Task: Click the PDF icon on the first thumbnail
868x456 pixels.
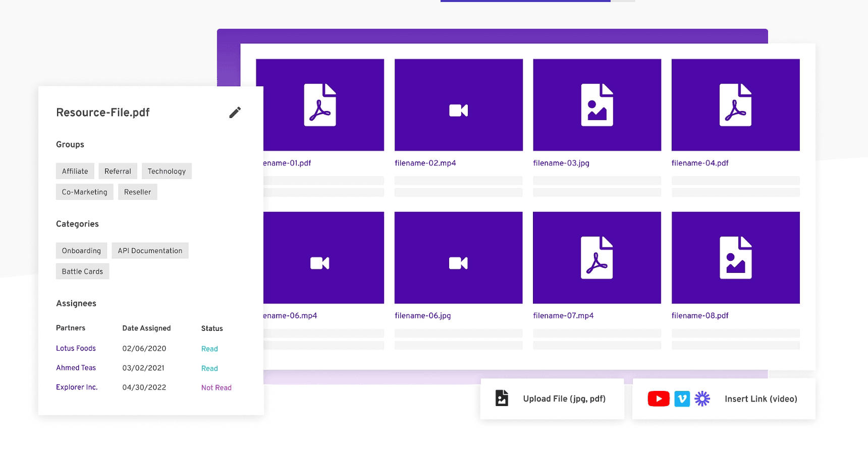Action: (x=320, y=105)
